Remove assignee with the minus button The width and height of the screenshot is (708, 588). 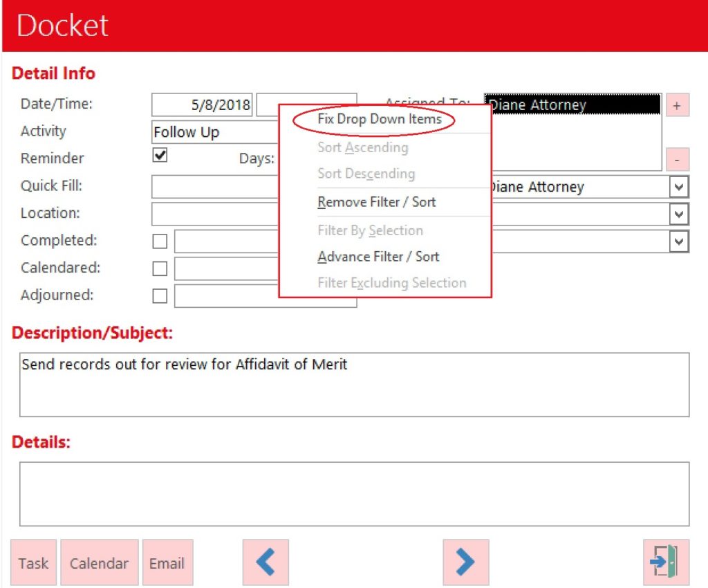(678, 159)
